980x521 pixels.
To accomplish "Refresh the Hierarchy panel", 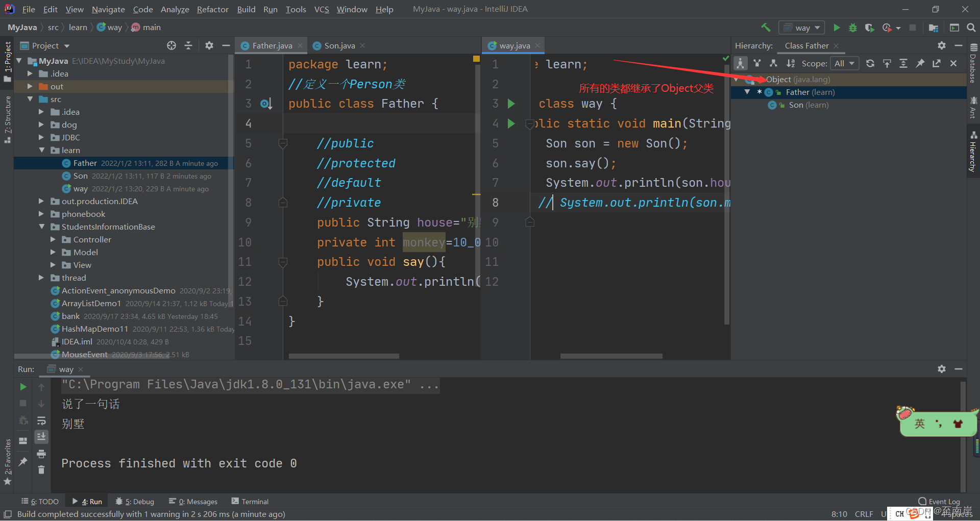I will 870,63.
